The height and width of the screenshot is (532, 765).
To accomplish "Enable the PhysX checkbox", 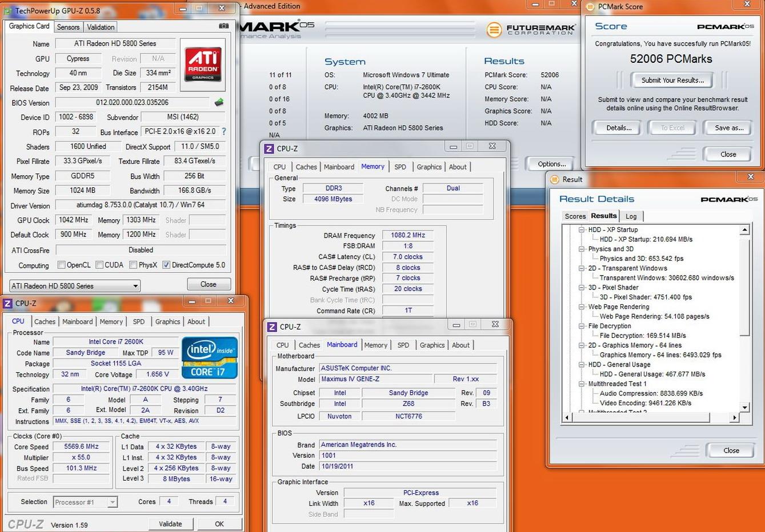I will click(x=133, y=265).
